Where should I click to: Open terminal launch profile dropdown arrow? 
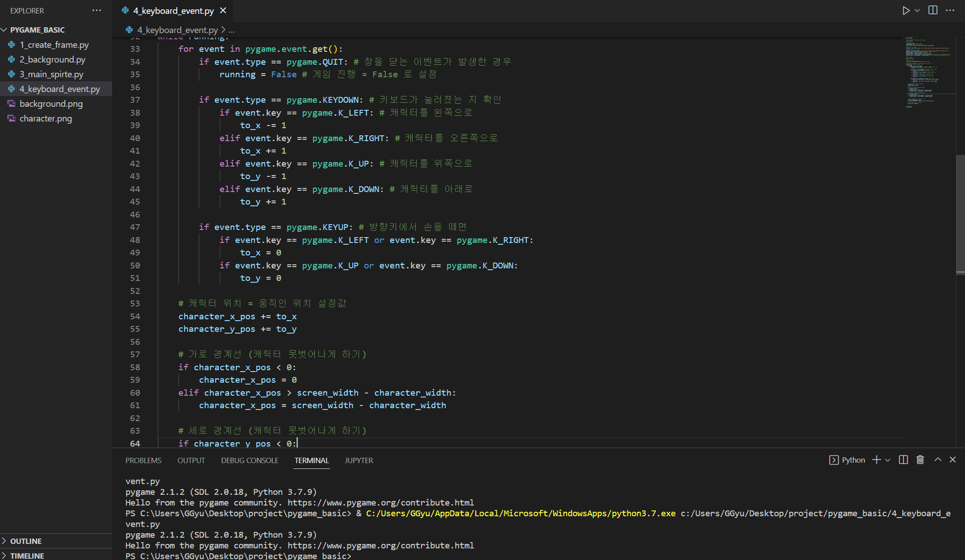pos(888,460)
